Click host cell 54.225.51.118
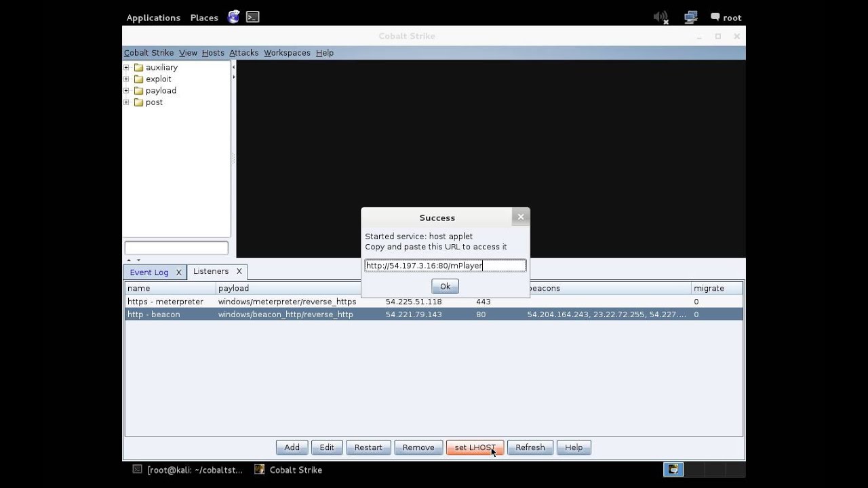The width and height of the screenshot is (868, 488). [x=414, y=302]
